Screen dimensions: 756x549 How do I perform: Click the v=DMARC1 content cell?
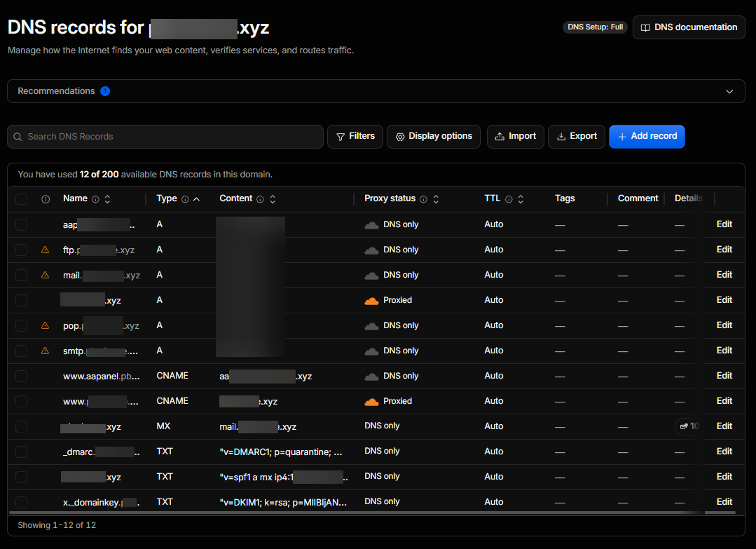coord(280,452)
